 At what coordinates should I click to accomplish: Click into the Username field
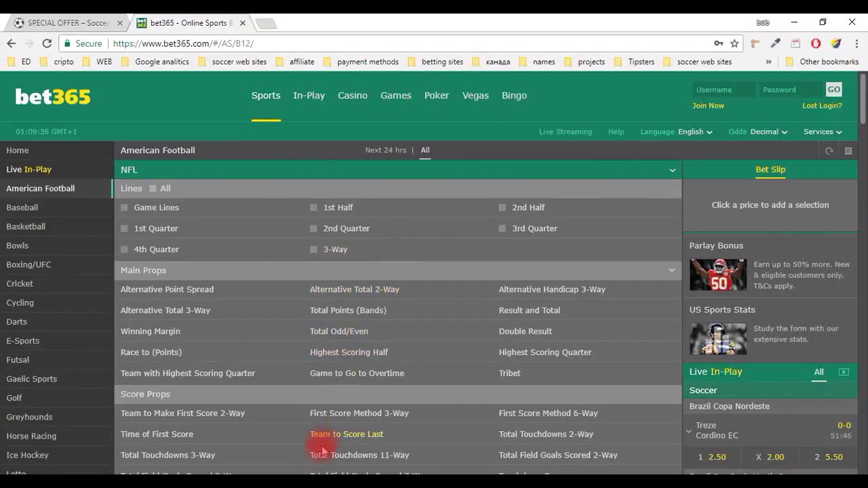(724, 89)
